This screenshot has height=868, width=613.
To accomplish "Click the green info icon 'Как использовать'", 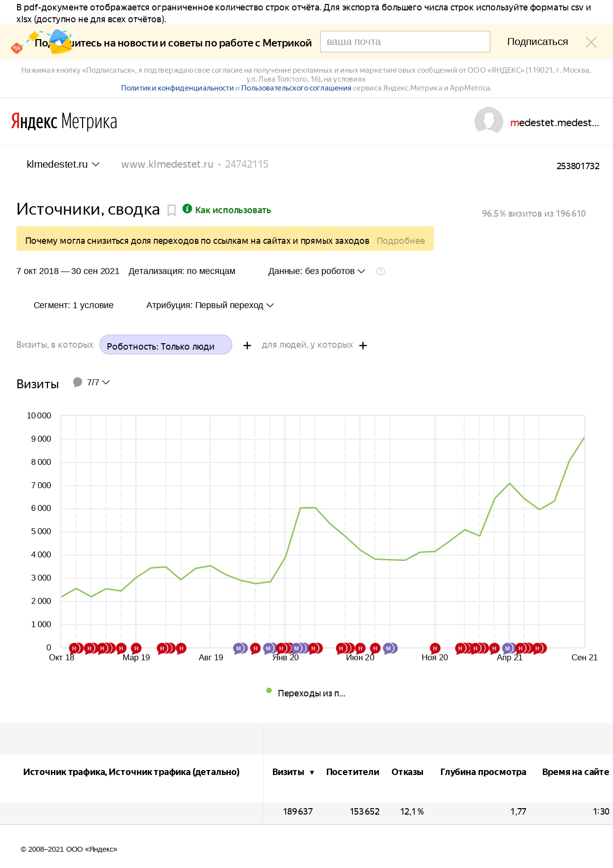I will pos(187,209).
